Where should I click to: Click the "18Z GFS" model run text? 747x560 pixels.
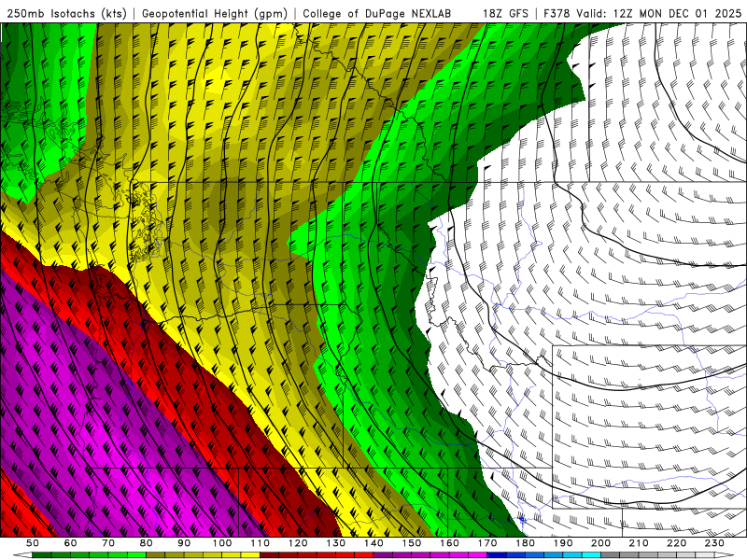point(505,13)
